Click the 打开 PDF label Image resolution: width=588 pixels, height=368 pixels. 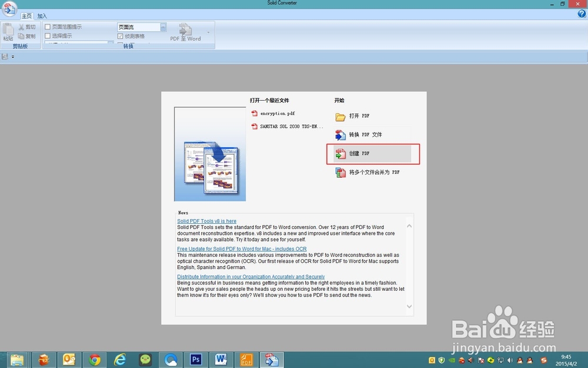click(359, 116)
